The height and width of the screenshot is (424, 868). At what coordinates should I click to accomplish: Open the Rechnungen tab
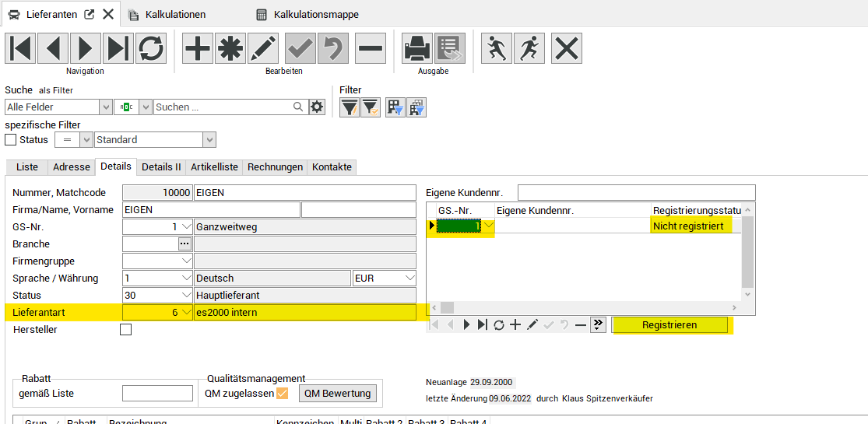[275, 167]
